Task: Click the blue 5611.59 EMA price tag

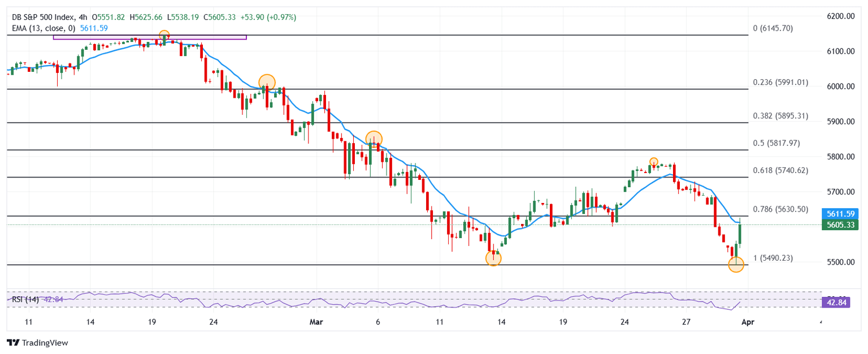Action: (840, 214)
